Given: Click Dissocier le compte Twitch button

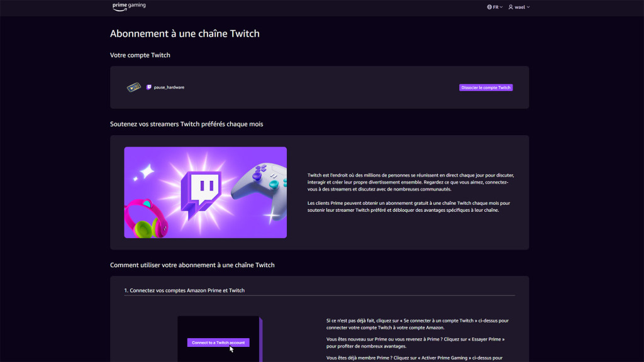Looking at the screenshot, I should tap(486, 87).
